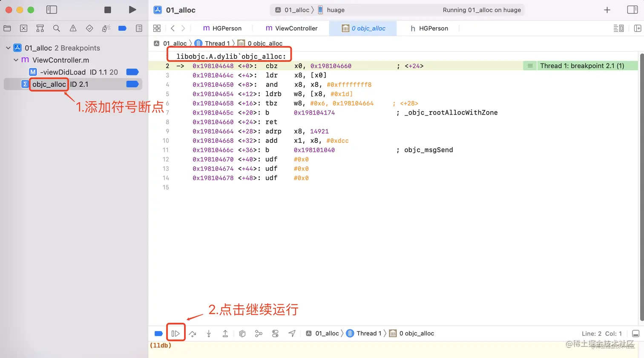
Task: Select the -viewDidLoad breakpoint row
Action: pos(72,72)
